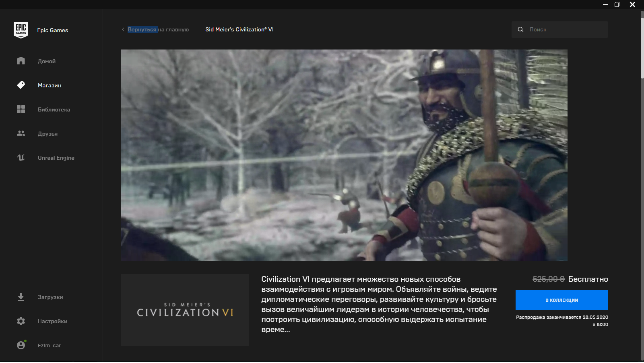The width and height of the screenshot is (644, 363).
Task: Click the В КОЛЛЕКЦИИ blue button
Action: pyautogui.click(x=562, y=300)
